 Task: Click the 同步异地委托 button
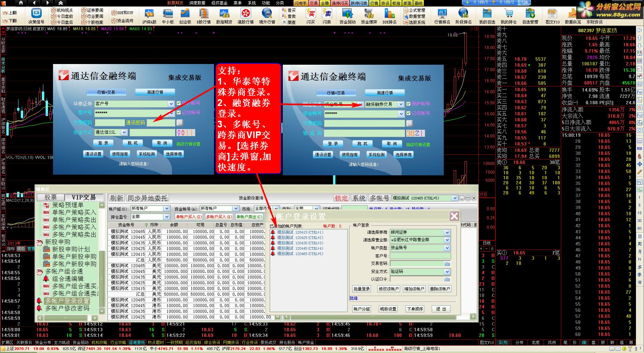click(x=148, y=198)
